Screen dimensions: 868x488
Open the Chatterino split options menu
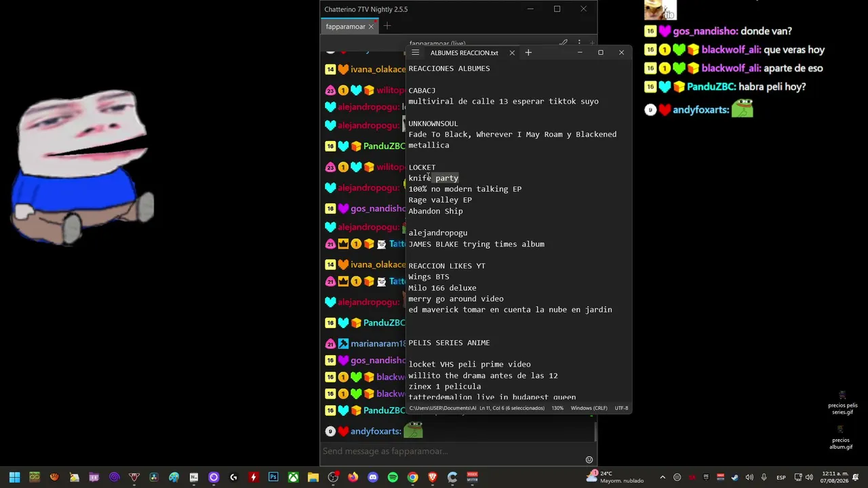[x=579, y=43]
